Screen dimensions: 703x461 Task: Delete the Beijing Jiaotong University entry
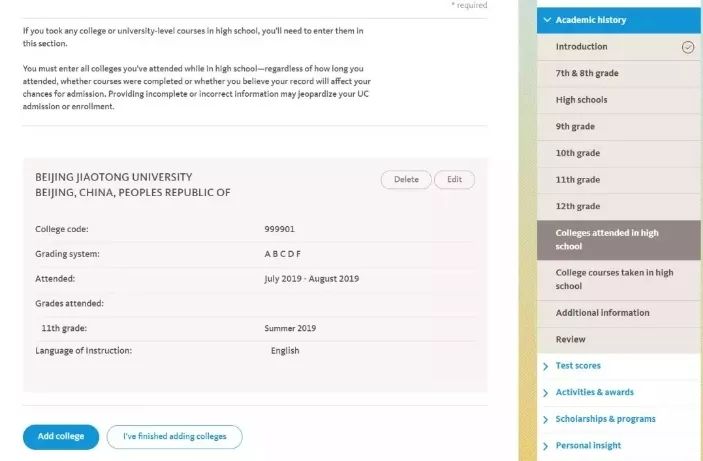(406, 179)
